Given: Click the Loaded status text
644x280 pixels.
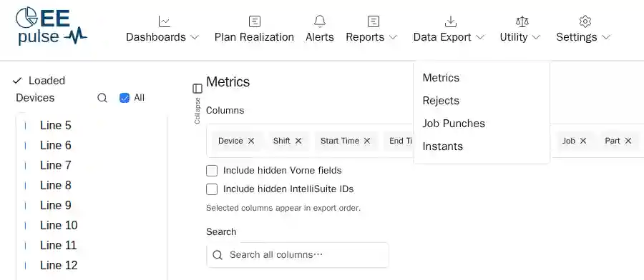Looking at the screenshot, I should tap(47, 81).
